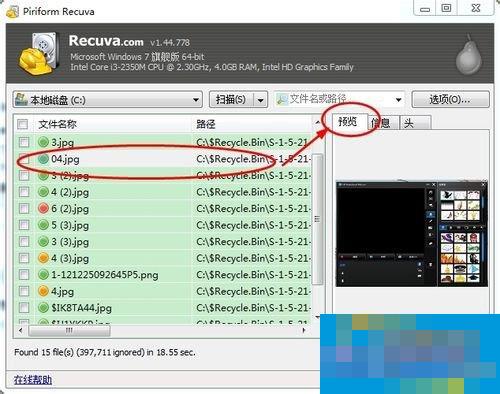
Task: Check the box for 6 (2).jpg
Action: tap(24, 209)
